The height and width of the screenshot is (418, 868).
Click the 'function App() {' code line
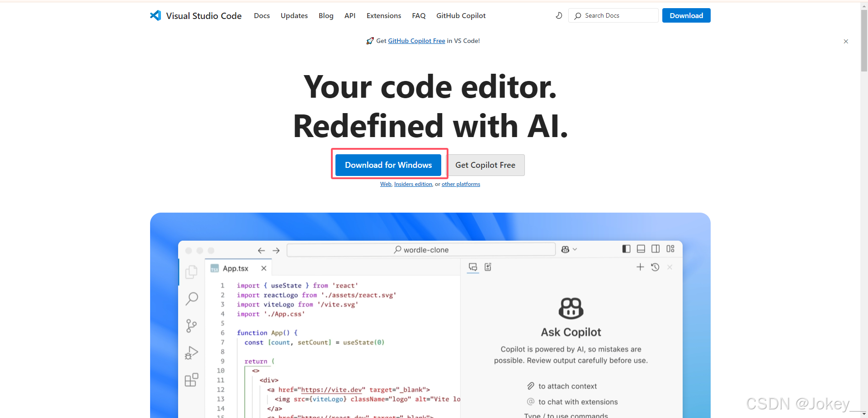pos(267,332)
